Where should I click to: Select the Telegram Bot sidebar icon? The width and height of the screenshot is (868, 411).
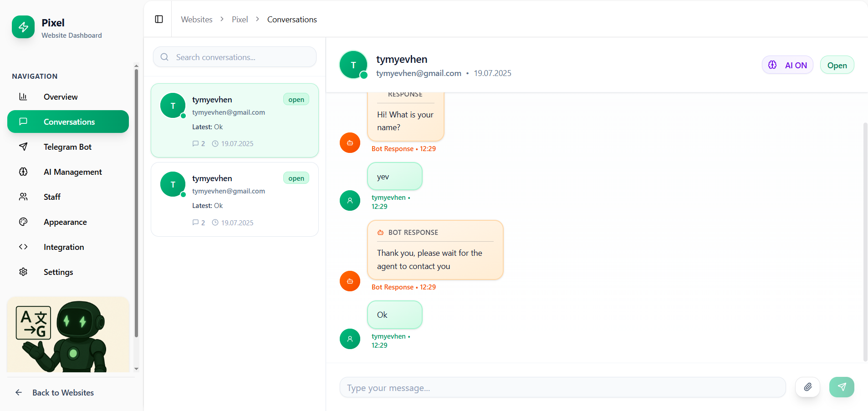tap(23, 147)
